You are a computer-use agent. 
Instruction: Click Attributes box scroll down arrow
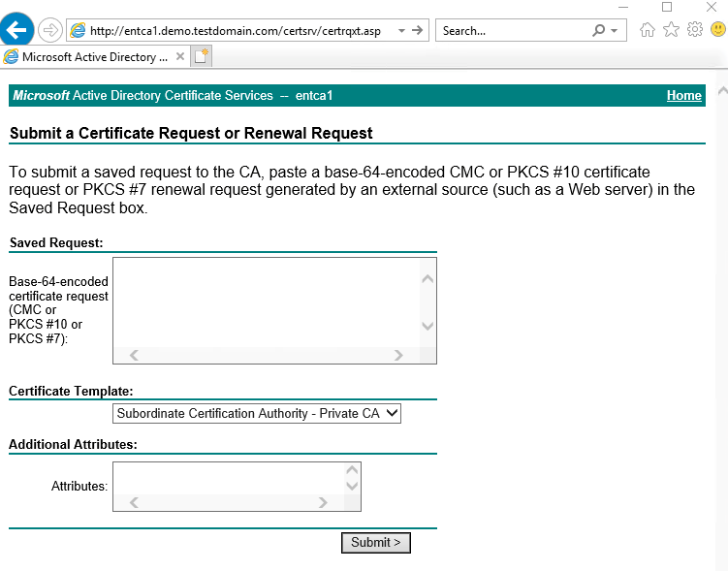352,486
